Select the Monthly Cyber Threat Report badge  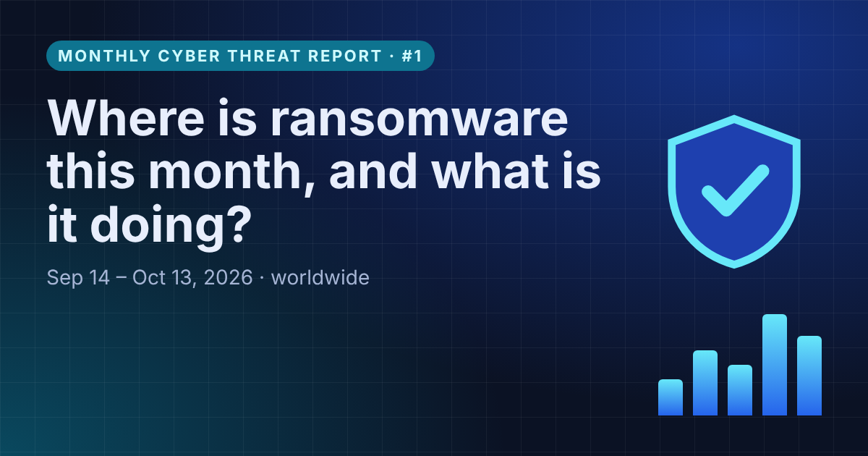[x=240, y=56]
